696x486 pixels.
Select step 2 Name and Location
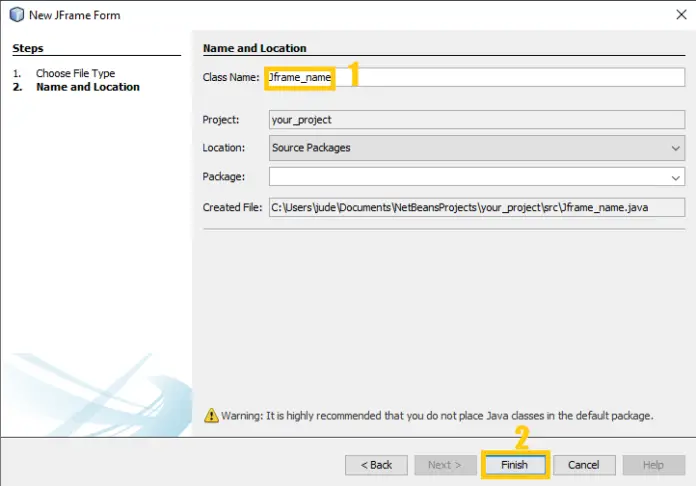tap(87, 87)
